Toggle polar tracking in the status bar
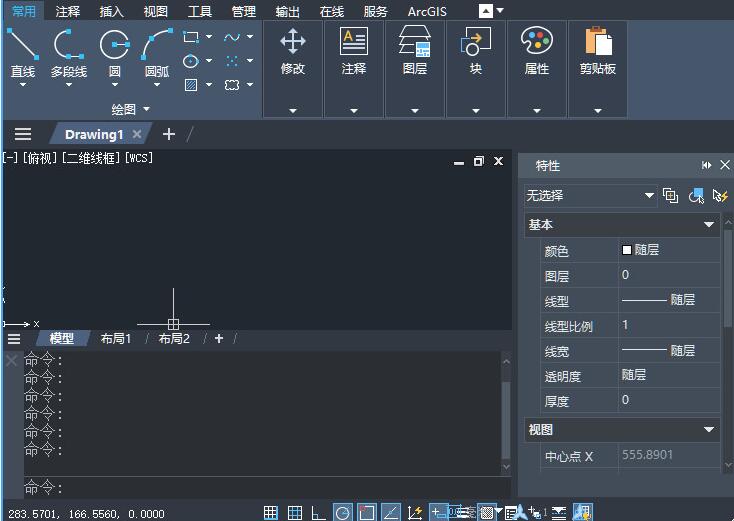Image resolution: width=734 pixels, height=521 pixels. tap(343, 513)
